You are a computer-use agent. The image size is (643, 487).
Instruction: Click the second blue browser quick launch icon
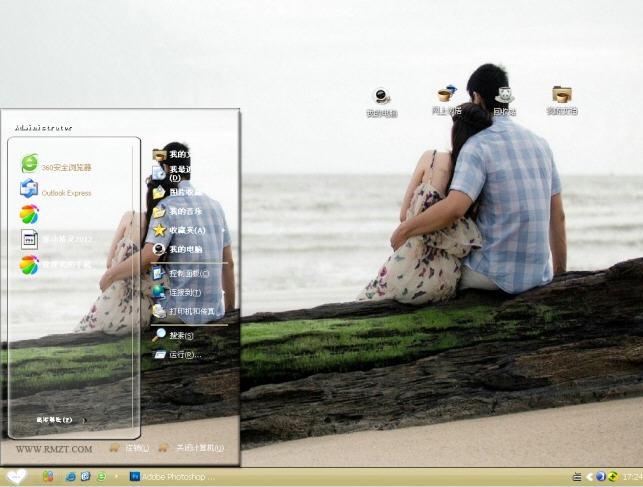[x=85, y=476]
